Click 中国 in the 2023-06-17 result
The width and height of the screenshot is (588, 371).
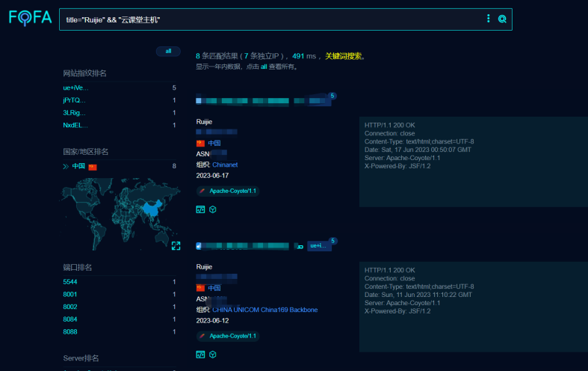click(x=214, y=143)
